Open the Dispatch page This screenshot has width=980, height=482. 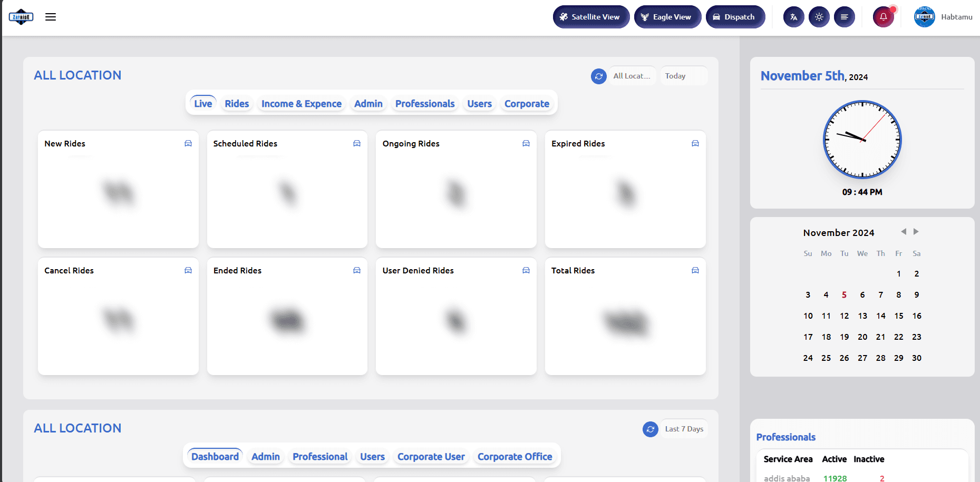click(x=735, y=17)
